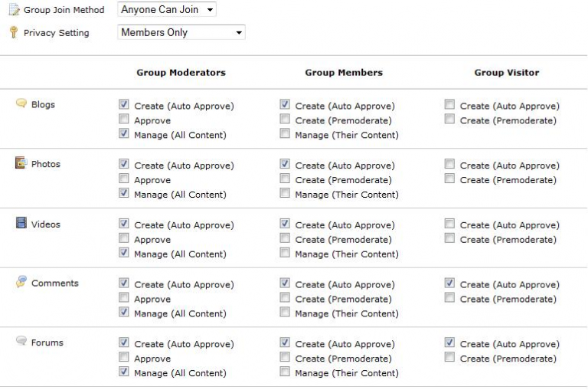
Task: Open the Members Only privacy dropdown
Action: [x=181, y=32]
